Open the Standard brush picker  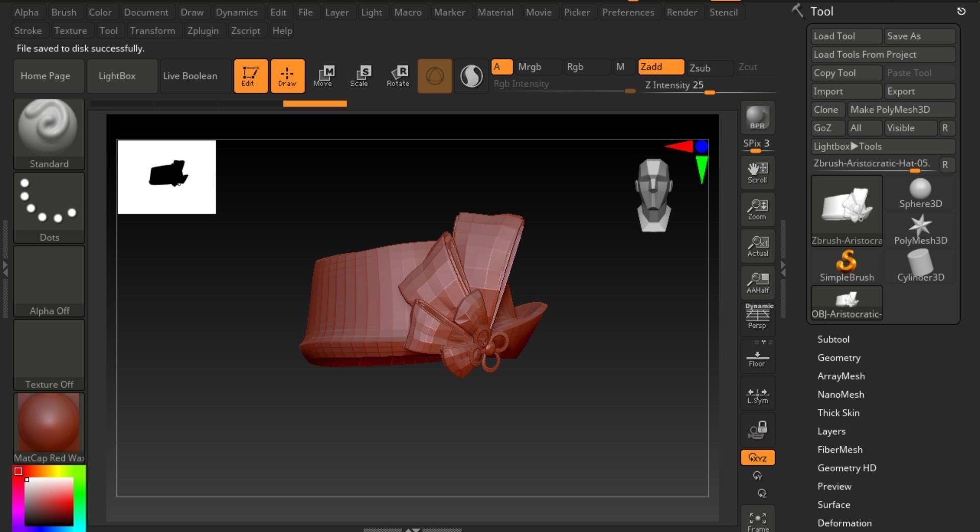pos(49,134)
